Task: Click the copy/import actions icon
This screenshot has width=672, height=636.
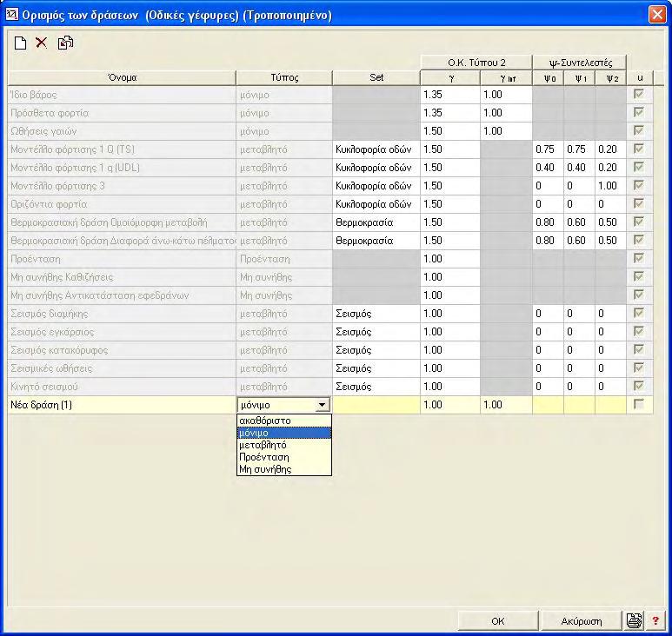Action: tap(65, 43)
